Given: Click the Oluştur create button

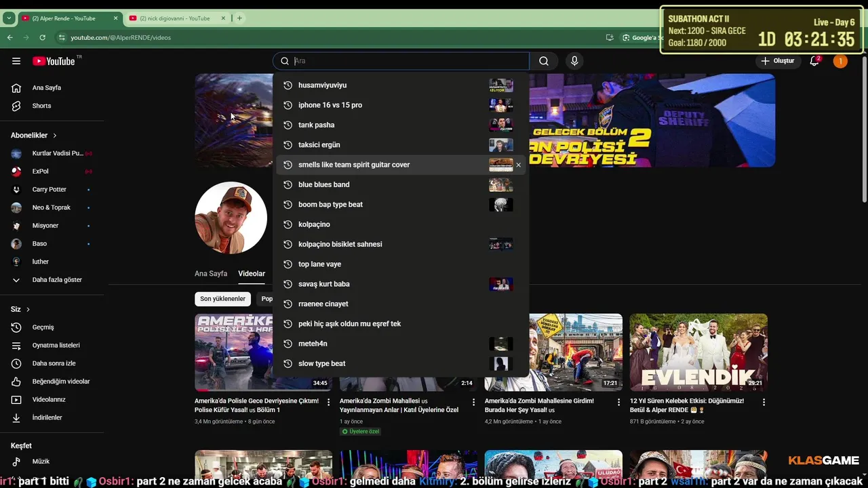Looking at the screenshot, I should (777, 61).
